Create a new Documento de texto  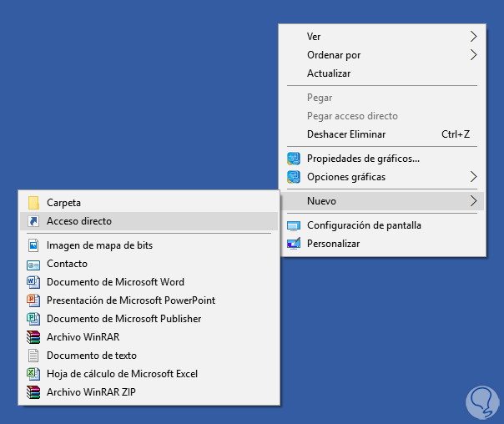pos(92,356)
